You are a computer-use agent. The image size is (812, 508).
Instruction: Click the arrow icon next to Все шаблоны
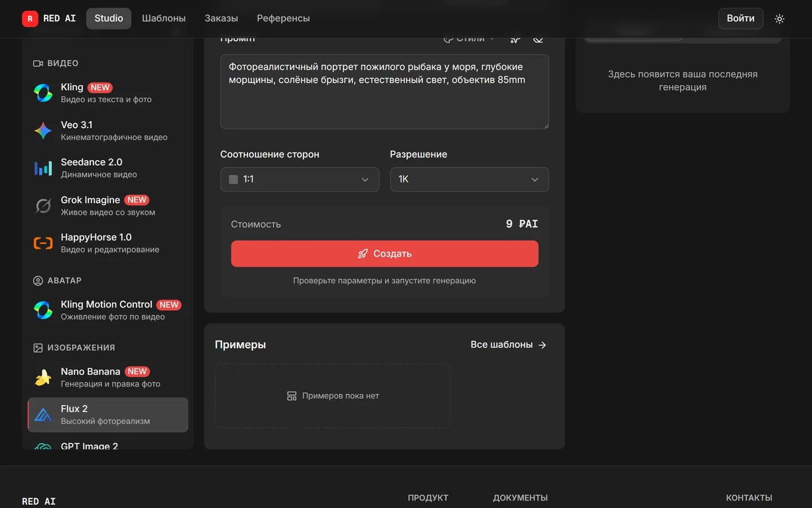542,345
